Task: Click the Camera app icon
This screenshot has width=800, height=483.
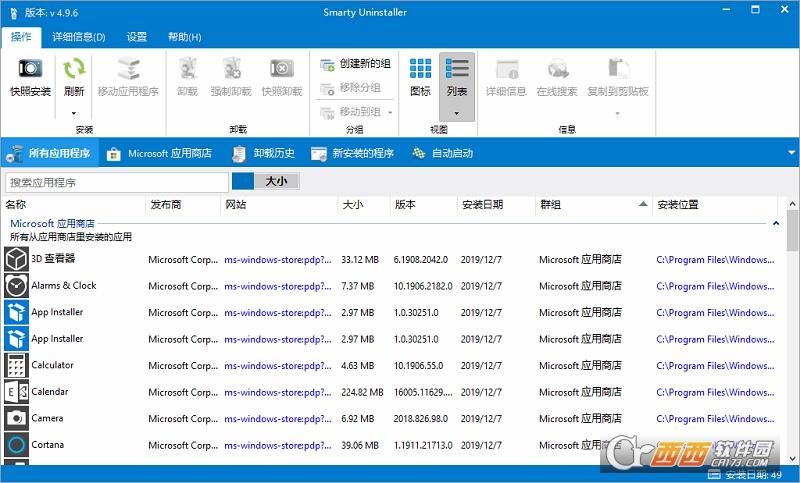Action: point(16,418)
